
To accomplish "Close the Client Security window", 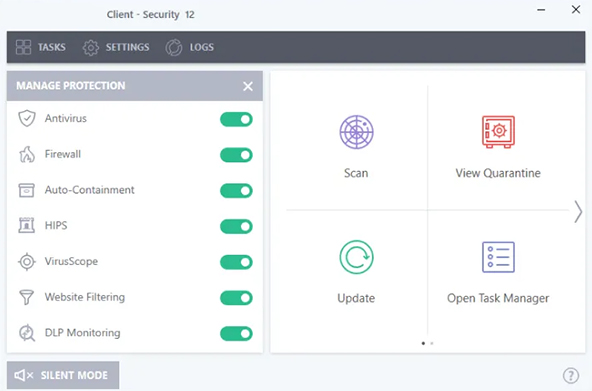I will click(x=576, y=9).
